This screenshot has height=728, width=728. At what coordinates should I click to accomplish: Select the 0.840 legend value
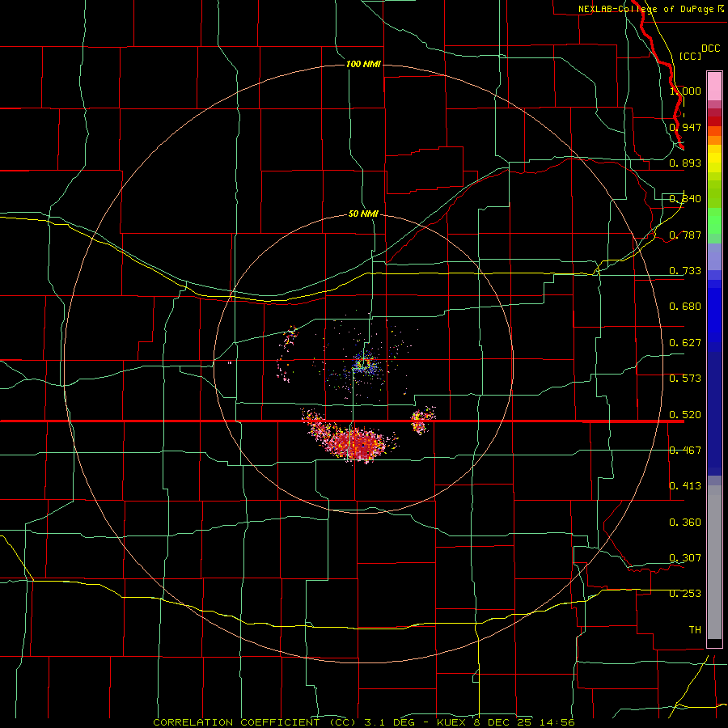click(685, 199)
